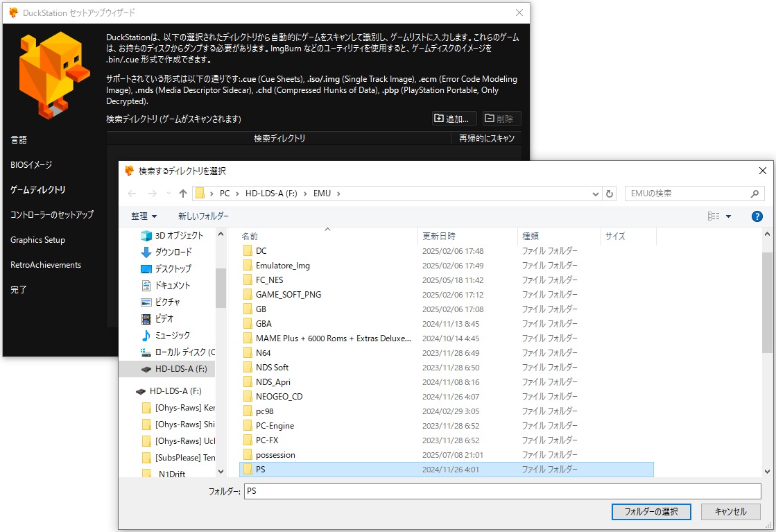Select デスクトップ in navigation pane
This screenshot has height=532, width=776.
pyautogui.click(x=166, y=268)
